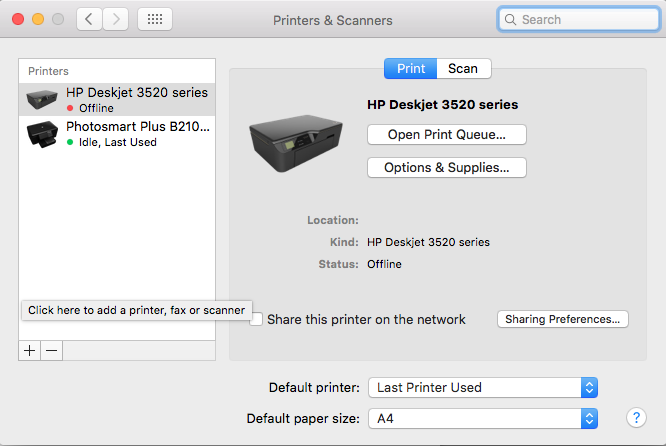Open Options & Supplies settings
This screenshot has width=666, height=446.
point(446,168)
